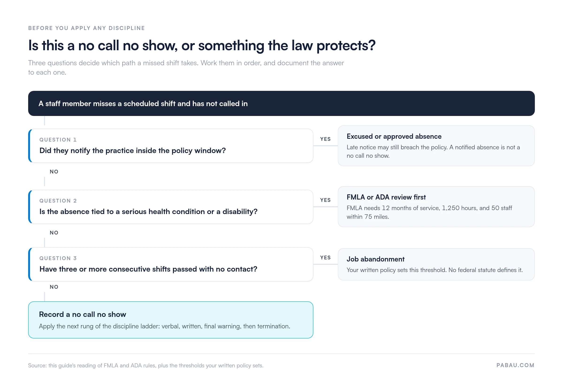The image size is (563, 392).
Task: Click the FMLA 12 months service description
Action: [429, 212]
